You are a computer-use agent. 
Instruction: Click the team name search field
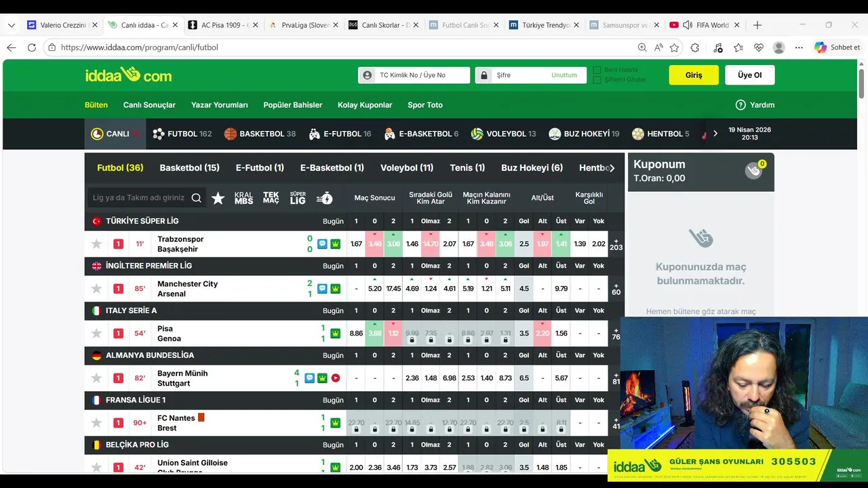coord(145,198)
